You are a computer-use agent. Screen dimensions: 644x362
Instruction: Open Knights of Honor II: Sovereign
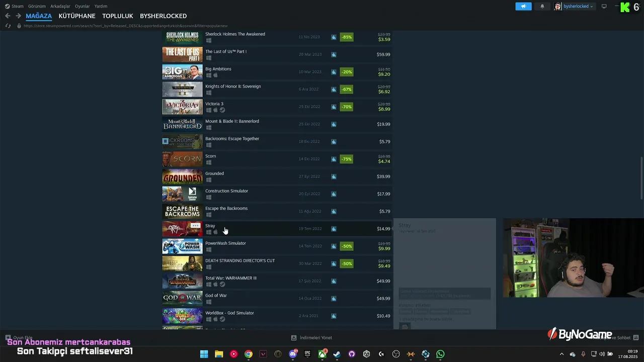277,89
